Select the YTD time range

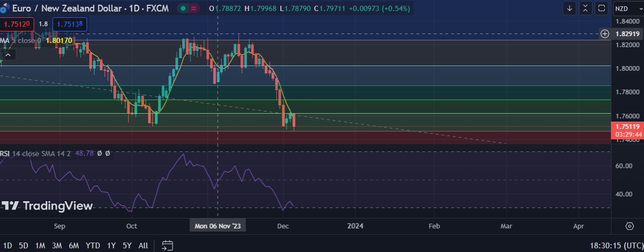[93, 245]
